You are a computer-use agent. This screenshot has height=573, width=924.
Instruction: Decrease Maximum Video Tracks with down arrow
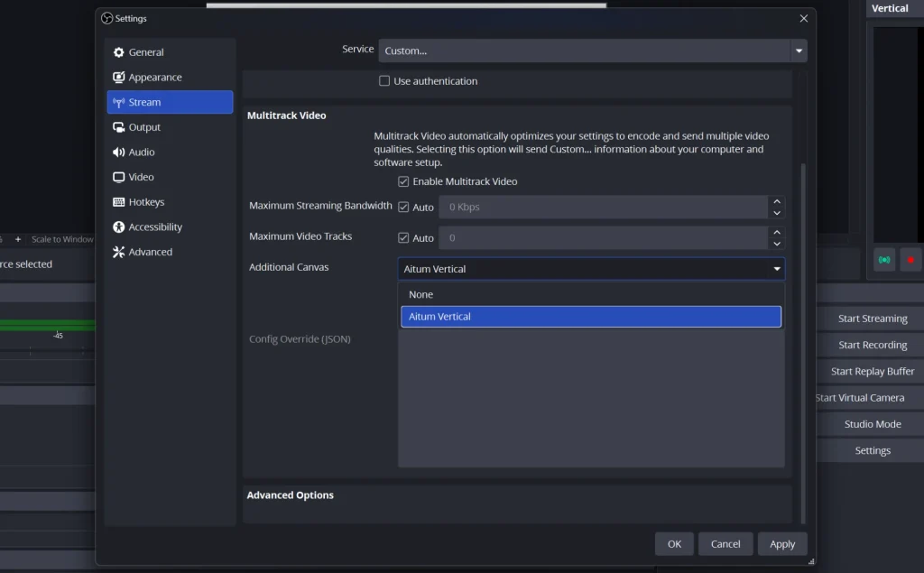tap(777, 244)
